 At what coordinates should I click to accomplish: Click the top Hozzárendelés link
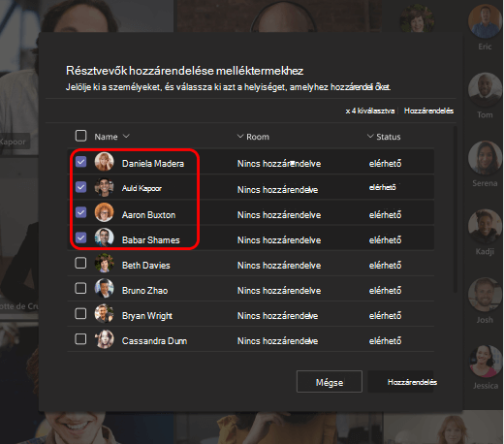pos(428,111)
